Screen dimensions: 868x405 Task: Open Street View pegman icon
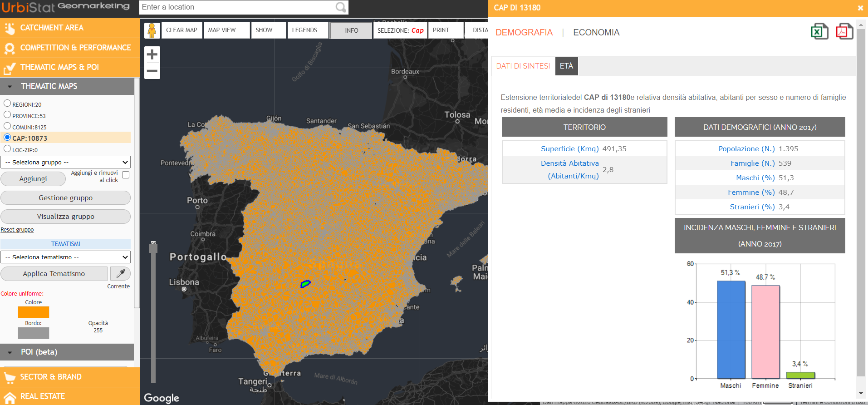click(x=152, y=30)
